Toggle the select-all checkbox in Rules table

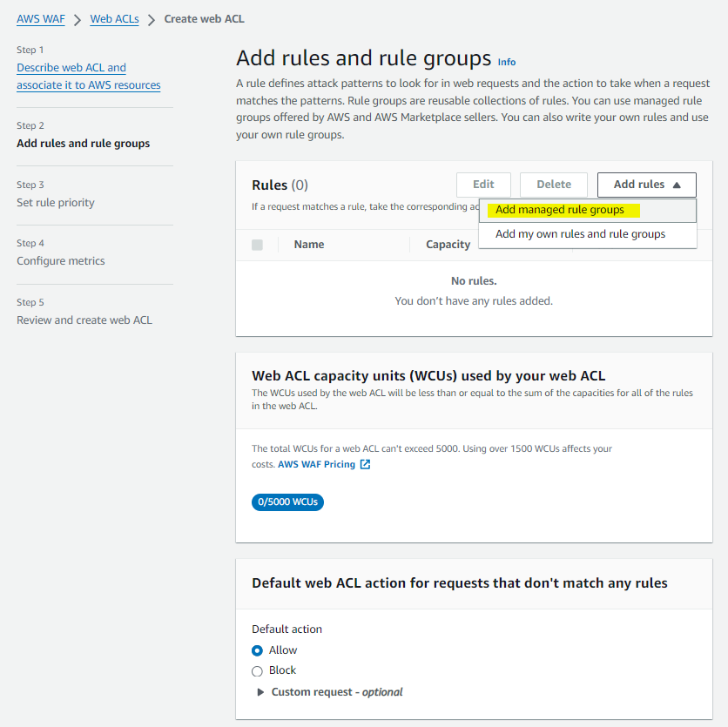pyautogui.click(x=257, y=245)
